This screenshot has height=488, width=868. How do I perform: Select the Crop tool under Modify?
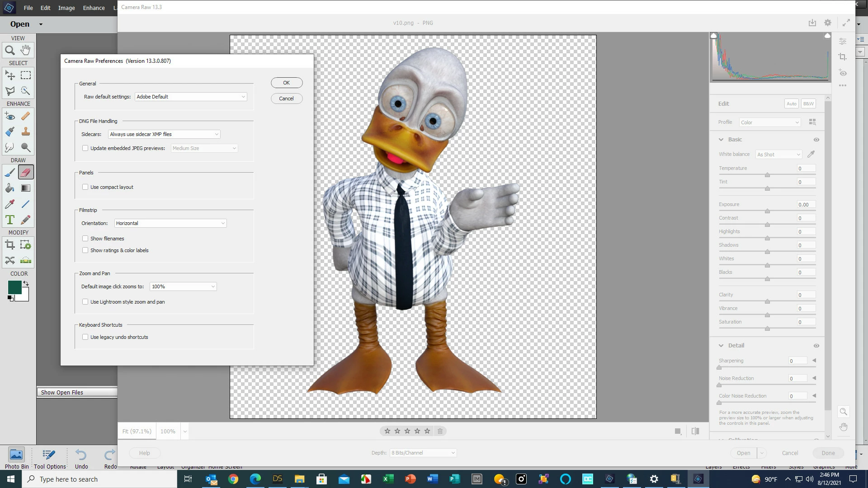[9, 245]
